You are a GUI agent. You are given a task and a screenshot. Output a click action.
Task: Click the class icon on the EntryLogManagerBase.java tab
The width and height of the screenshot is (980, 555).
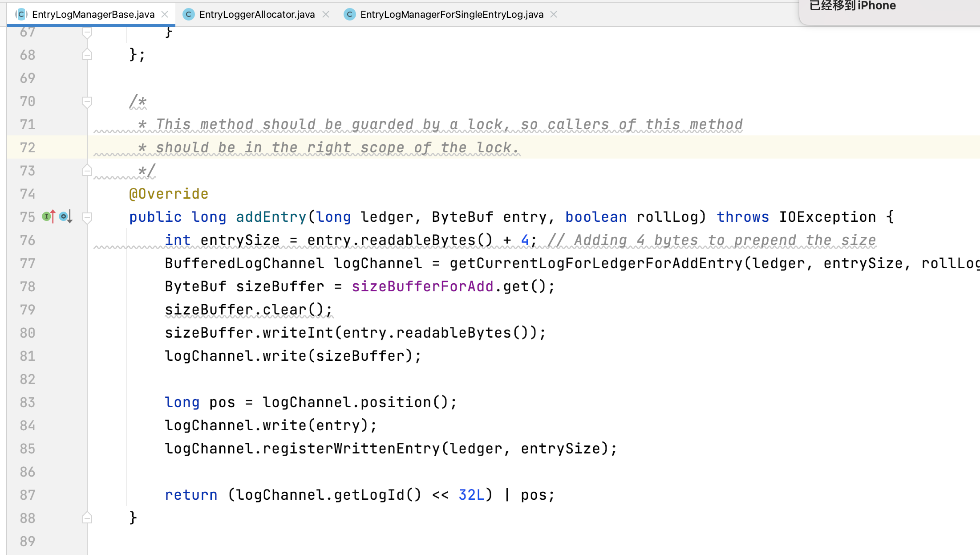[x=21, y=14]
